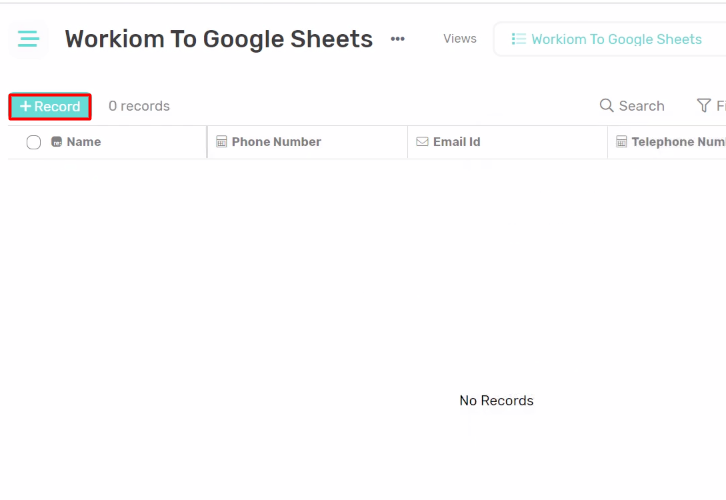Click the Phone Number column header
Viewport: 726px width, 500px height.
[x=276, y=142]
